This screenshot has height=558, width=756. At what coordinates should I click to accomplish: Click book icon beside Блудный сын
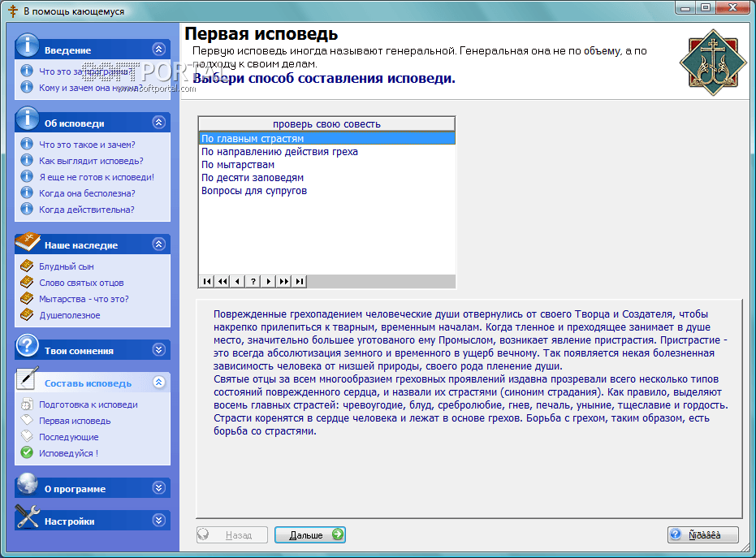(x=27, y=266)
